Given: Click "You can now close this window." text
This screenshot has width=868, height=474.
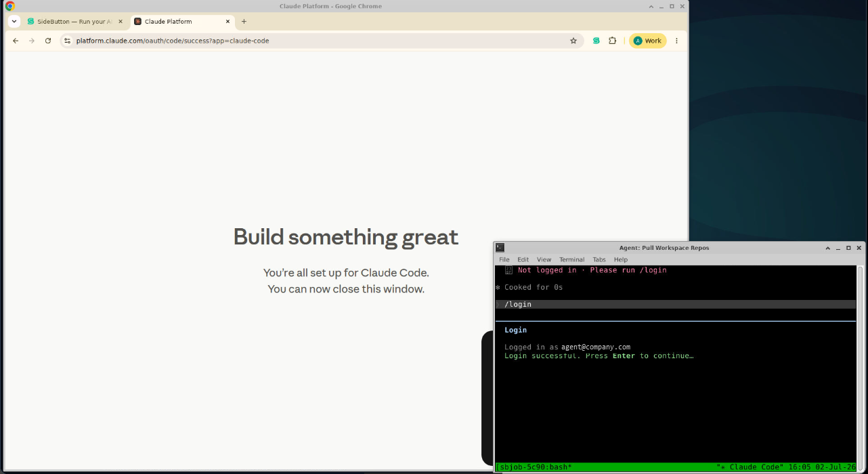Looking at the screenshot, I should [x=346, y=289].
